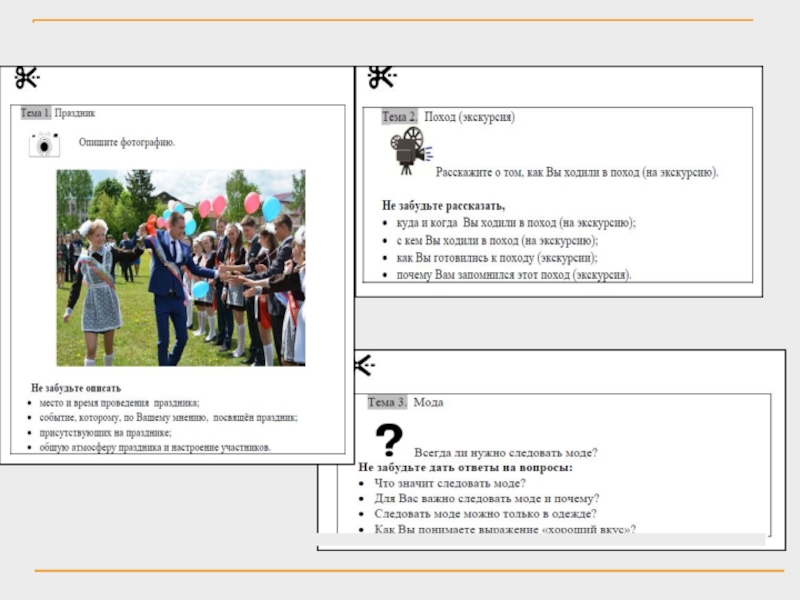Screen dimensions: 800x600
Task: Click bullet 'Как Вы понимаете выражение «хороший вкус»?'
Action: 505,529
